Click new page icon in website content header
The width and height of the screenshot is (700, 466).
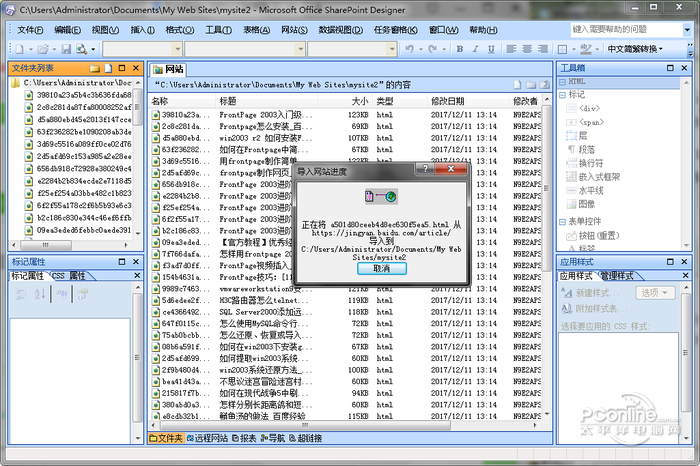click(x=517, y=85)
